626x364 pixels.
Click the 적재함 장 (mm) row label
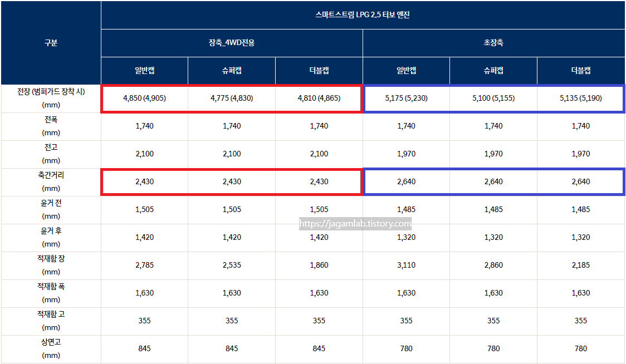[x=51, y=265]
